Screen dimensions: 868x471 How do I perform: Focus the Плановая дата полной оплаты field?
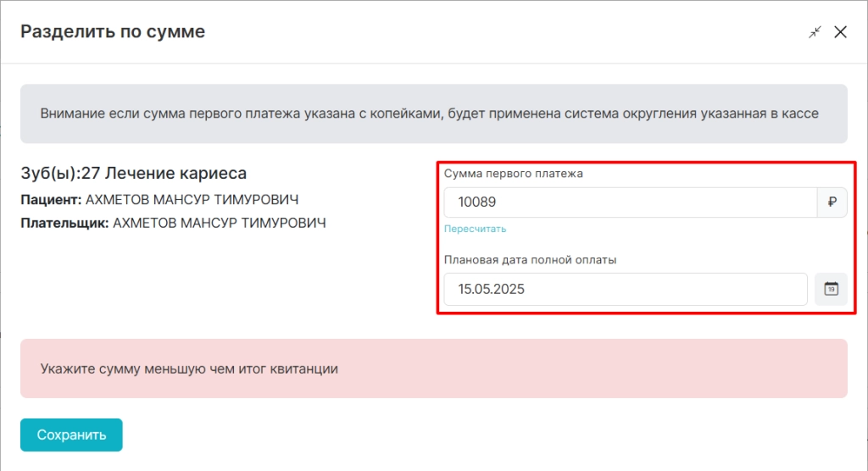(x=626, y=289)
